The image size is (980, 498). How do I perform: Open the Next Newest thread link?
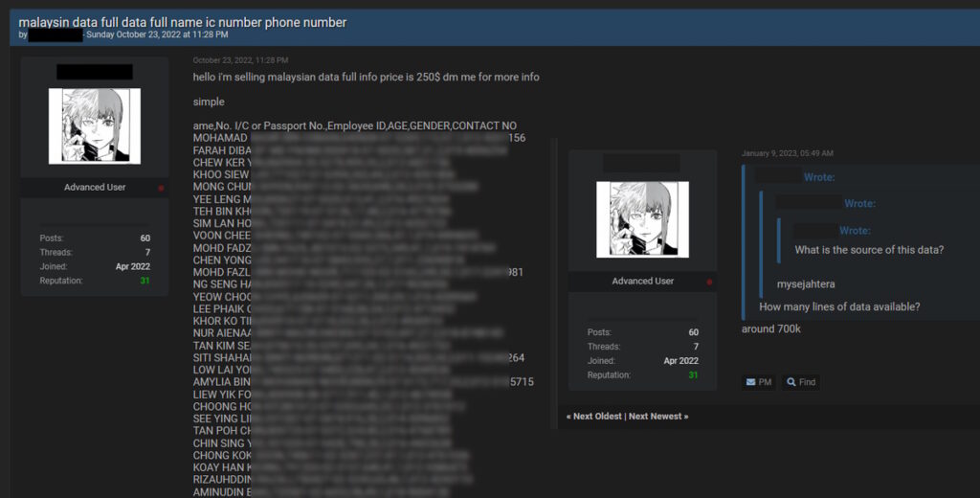tap(658, 416)
